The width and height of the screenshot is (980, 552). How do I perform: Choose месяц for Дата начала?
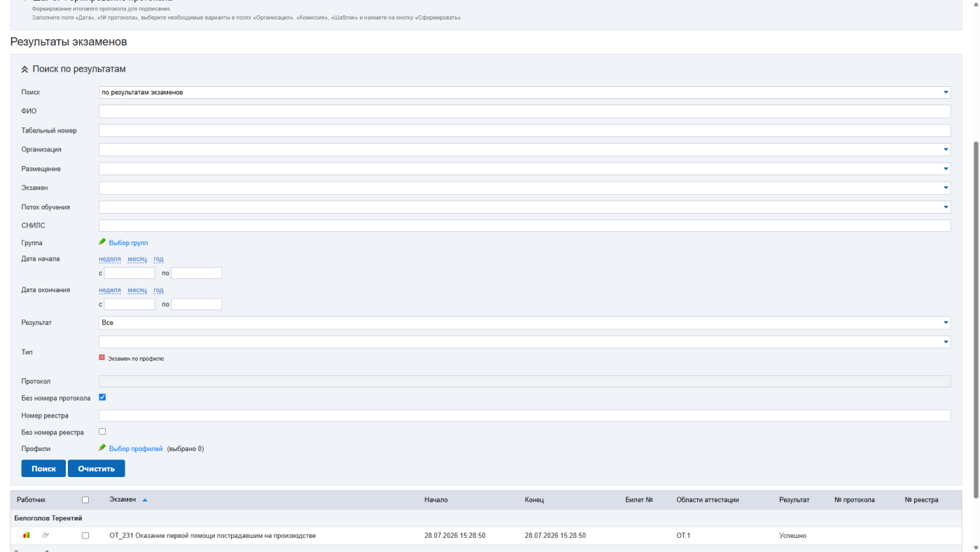(137, 259)
